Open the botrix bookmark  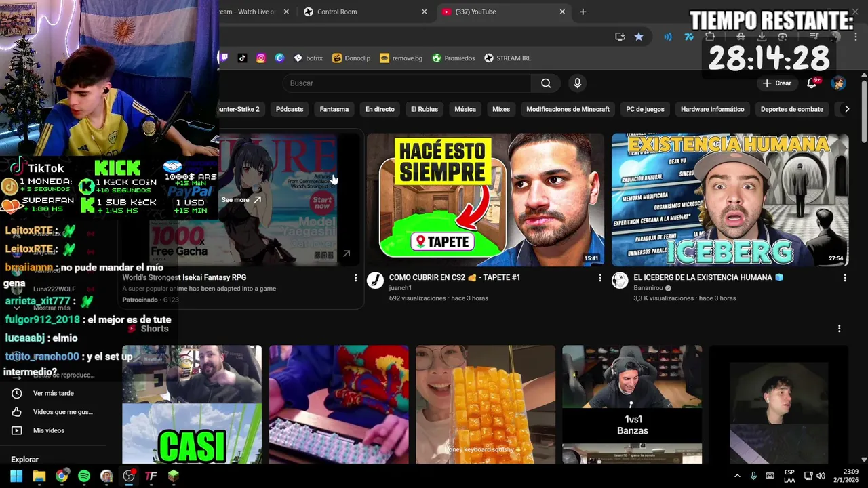tap(308, 58)
